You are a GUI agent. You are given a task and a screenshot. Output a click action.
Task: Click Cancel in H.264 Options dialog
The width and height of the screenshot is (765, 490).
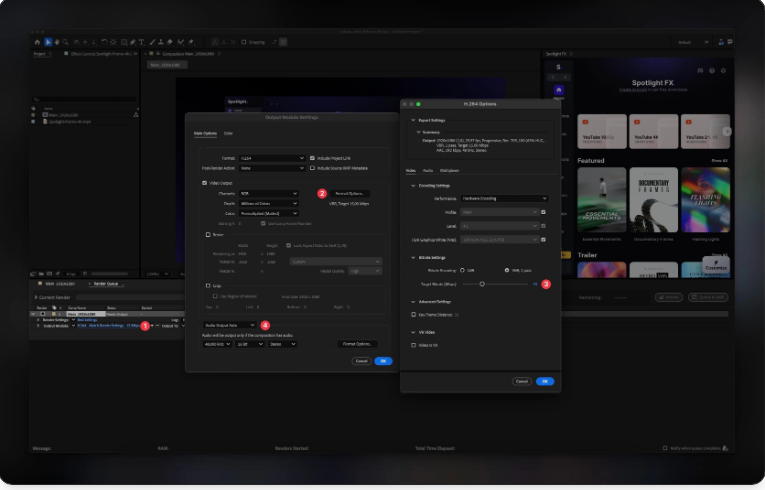pos(522,381)
